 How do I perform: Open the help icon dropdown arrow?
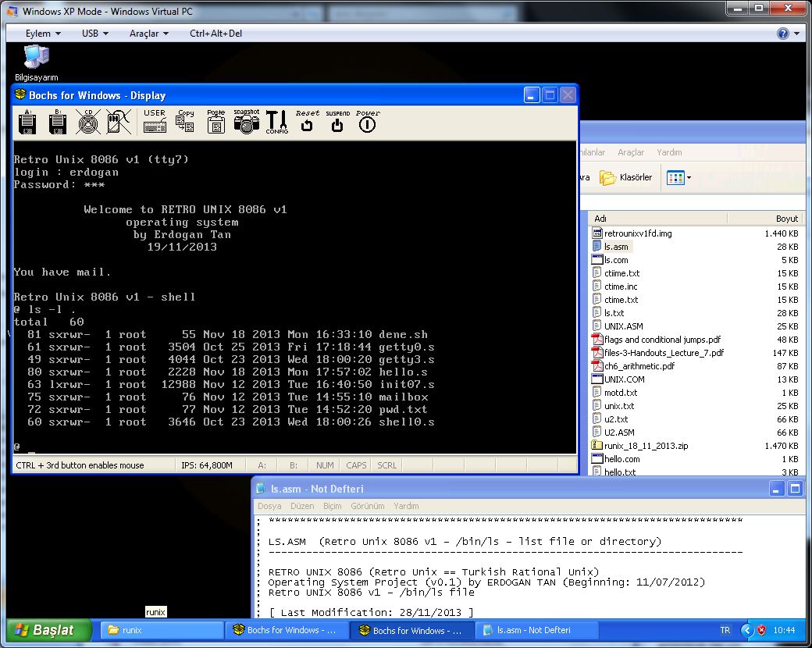pos(796,34)
